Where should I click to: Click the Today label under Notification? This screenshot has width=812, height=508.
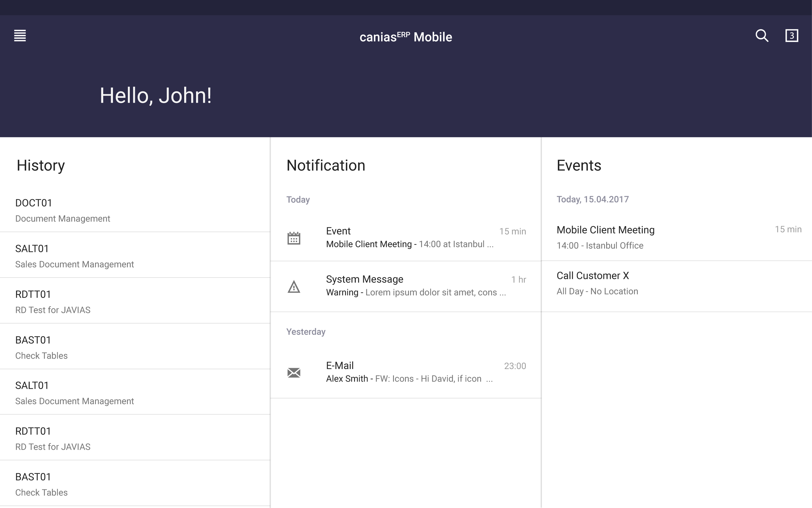click(298, 200)
